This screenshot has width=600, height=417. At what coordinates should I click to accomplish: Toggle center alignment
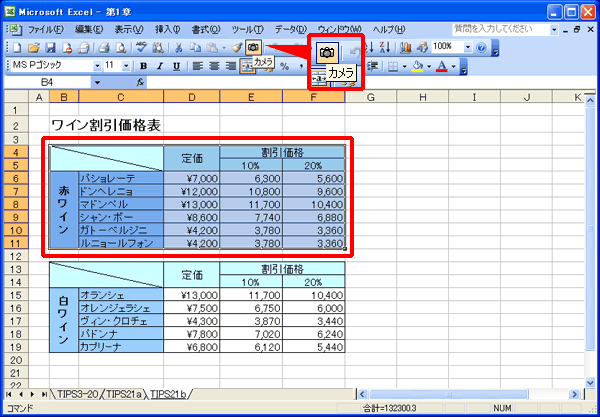(x=214, y=67)
